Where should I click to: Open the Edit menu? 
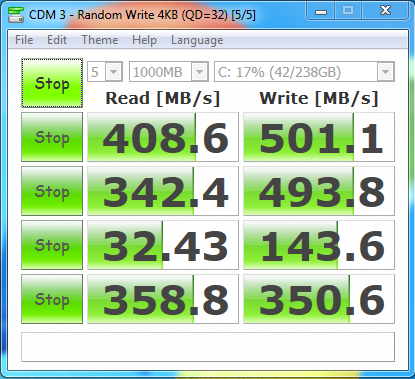pos(57,40)
